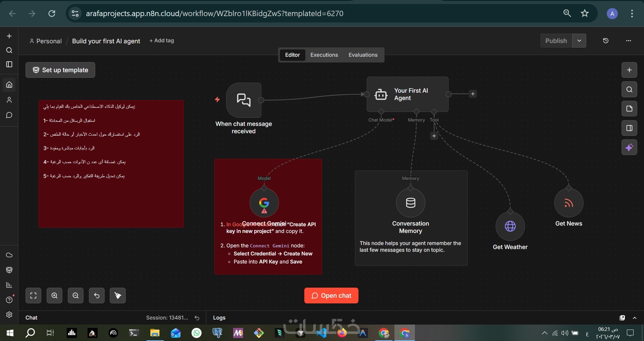644x341 pixels.
Task: Switch to the Editor tab
Action: coord(292,55)
